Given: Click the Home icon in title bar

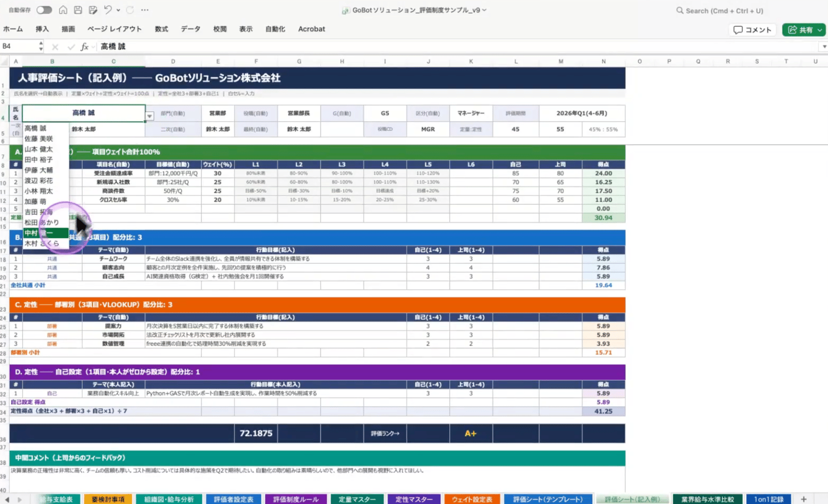Looking at the screenshot, I should [x=63, y=10].
